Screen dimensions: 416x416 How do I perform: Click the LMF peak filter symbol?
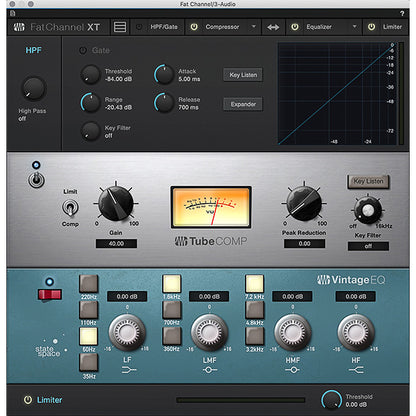pyautogui.click(x=210, y=370)
